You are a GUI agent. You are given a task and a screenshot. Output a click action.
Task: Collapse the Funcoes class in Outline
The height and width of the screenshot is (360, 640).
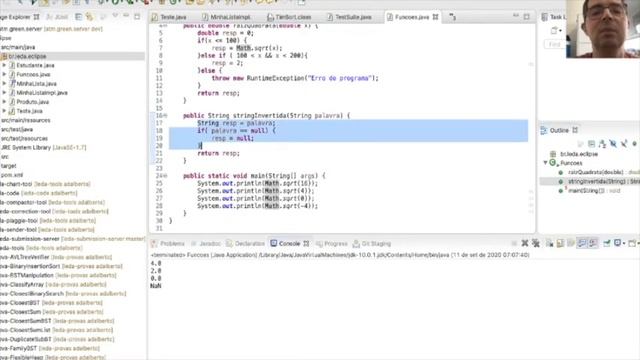tap(546, 162)
